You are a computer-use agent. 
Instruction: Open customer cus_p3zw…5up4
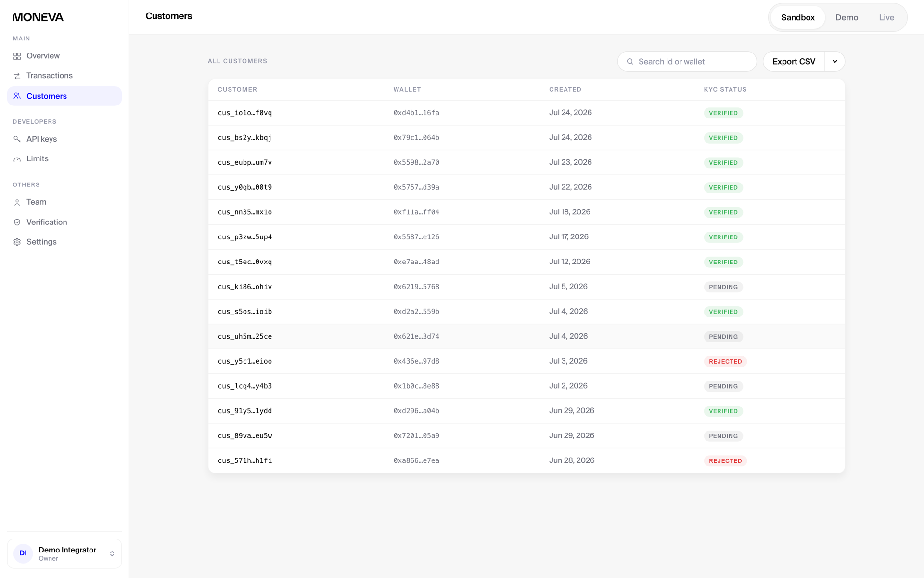526,237
